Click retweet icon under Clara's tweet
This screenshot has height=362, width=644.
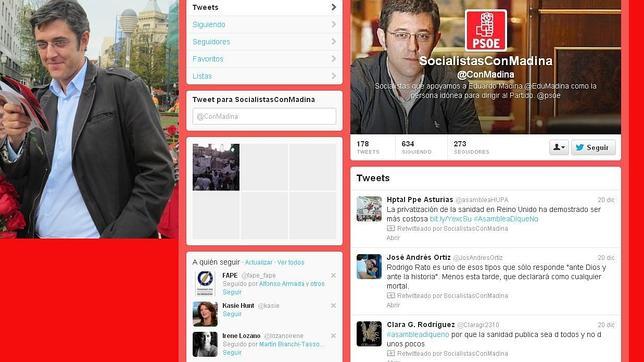[x=391, y=353]
